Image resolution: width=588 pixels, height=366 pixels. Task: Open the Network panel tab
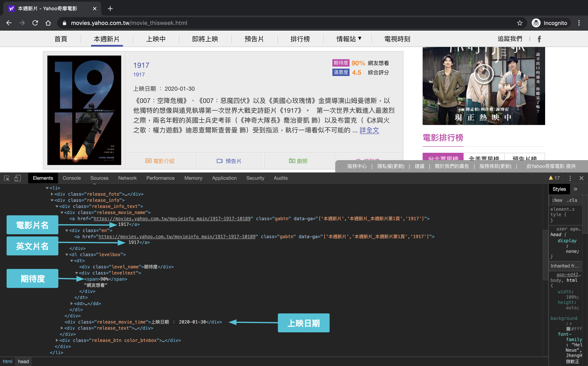[127, 178]
